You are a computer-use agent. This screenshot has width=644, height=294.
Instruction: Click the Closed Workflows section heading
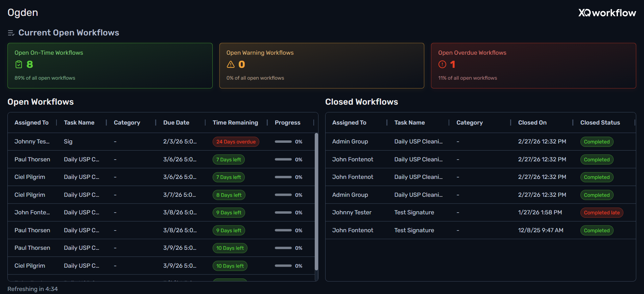(361, 102)
